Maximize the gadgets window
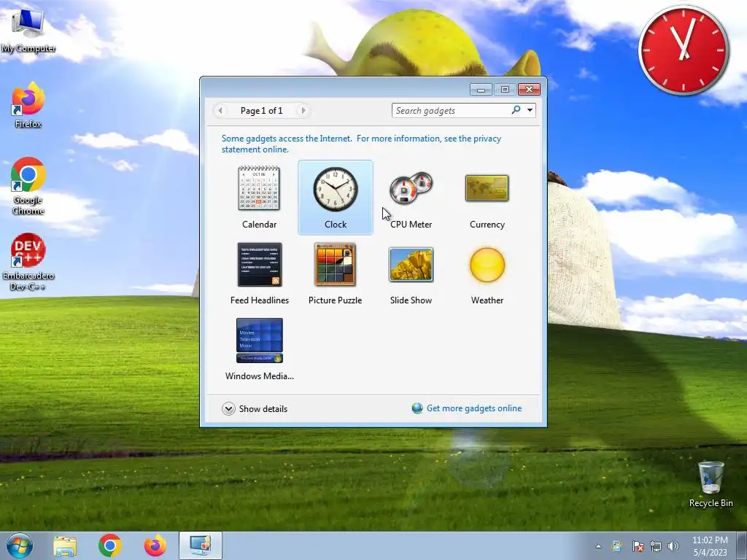Image resolution: width=747 pixels, height=560 pixels. (x=505, y=89)
